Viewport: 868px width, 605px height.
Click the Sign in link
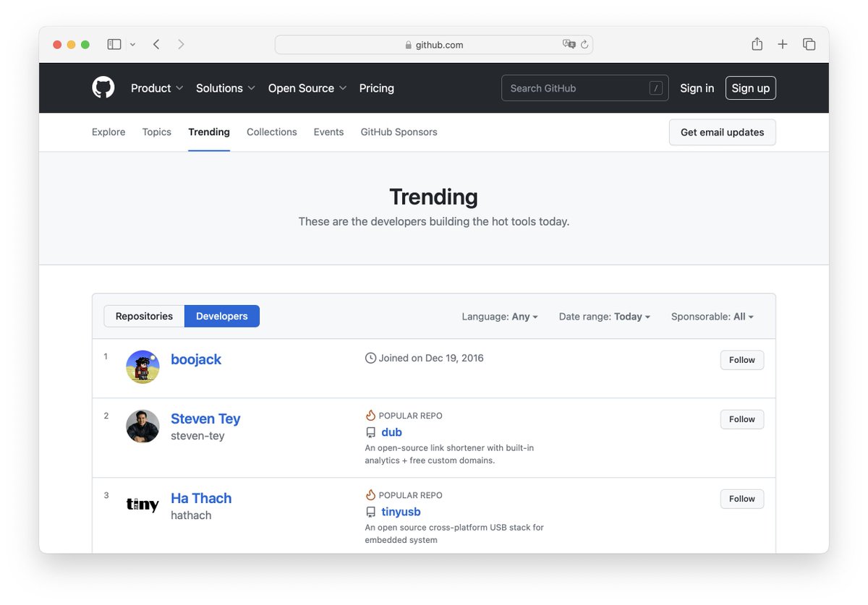coord(697,88)
